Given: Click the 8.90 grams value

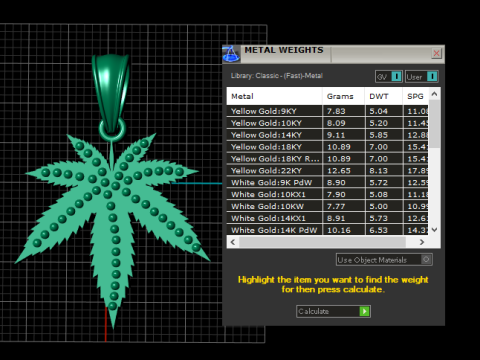Looking at the screenshot, I should (336, 183).
